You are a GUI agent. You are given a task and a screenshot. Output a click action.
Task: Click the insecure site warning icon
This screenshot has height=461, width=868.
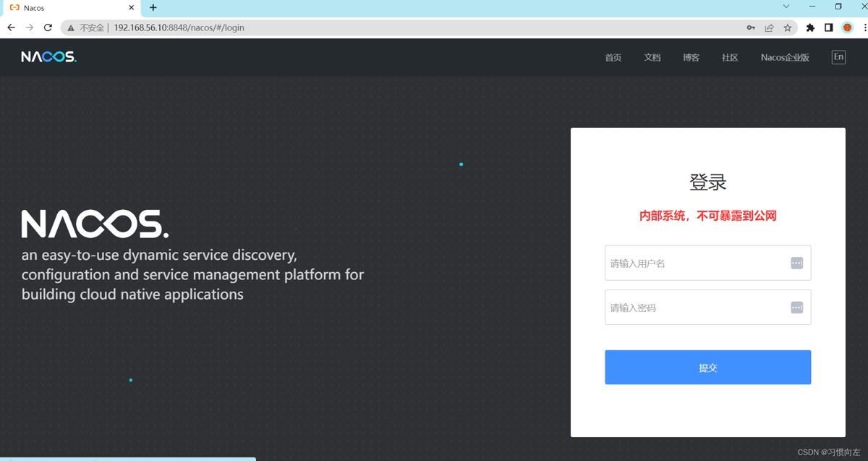click(x=71, y=28)
